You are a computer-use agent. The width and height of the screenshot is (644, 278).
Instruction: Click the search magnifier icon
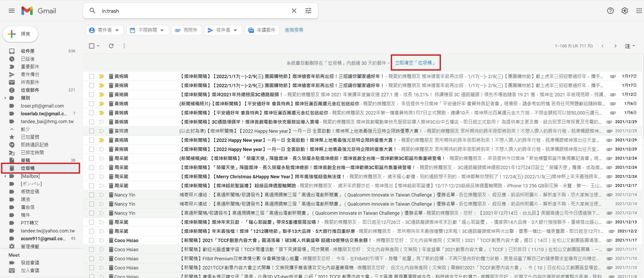coord(92,11)
